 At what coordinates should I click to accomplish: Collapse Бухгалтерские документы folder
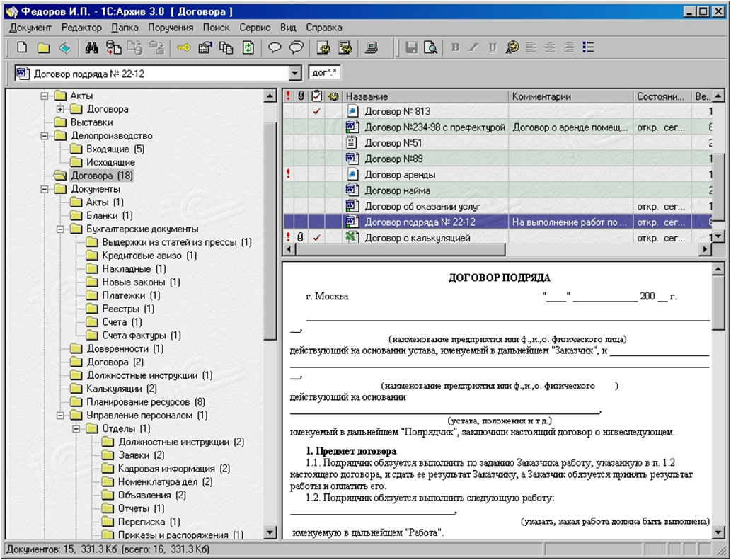(60, 229)
